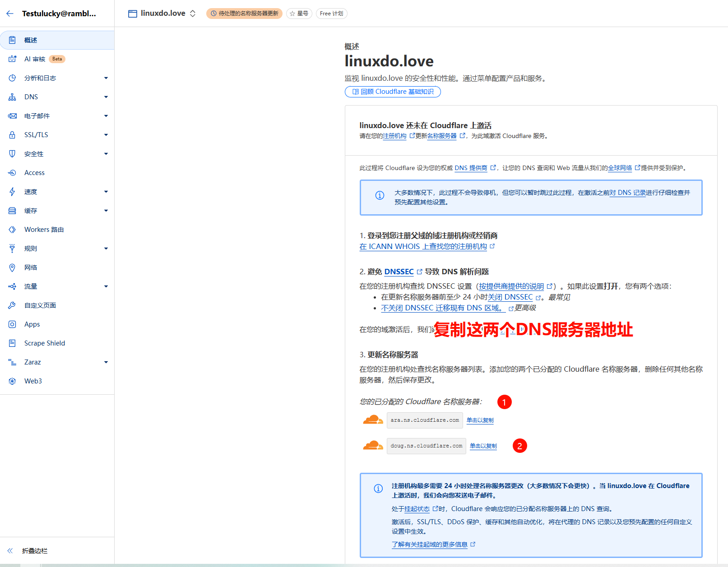728x567 pixels.
Task: Open the linuxdo.love domain switcher chevrons
Action: [193, 14]
